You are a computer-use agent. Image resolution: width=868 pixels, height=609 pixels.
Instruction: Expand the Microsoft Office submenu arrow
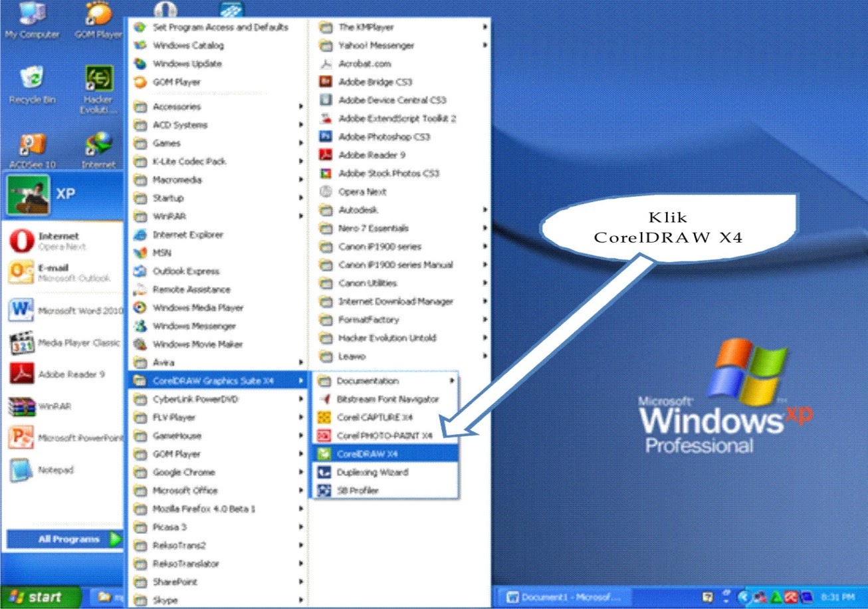(x=301, y=490)
